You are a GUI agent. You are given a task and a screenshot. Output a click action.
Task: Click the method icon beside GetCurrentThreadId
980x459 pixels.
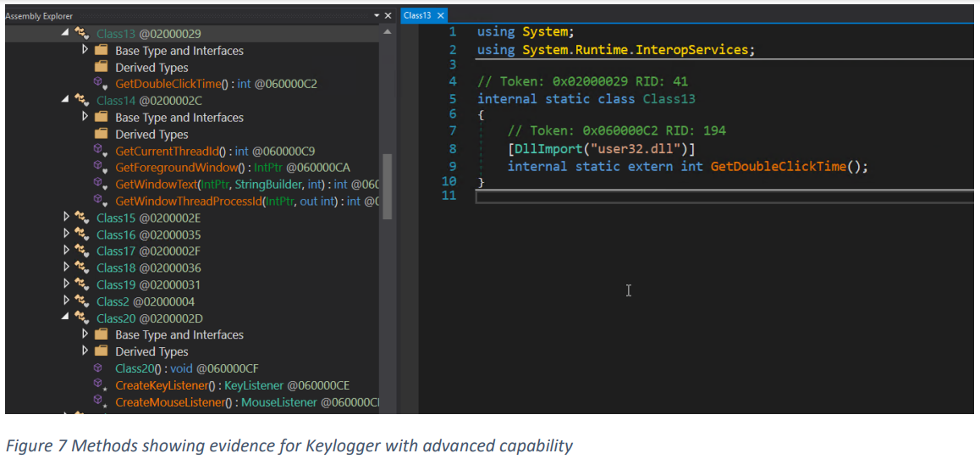click(x=100, y=151)
